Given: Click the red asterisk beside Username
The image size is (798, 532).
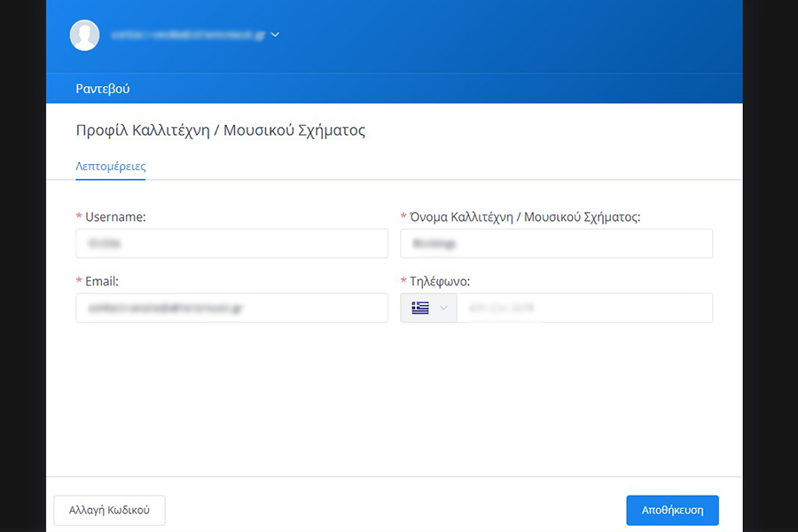Looking at the screenshot, I should (79, 217).
